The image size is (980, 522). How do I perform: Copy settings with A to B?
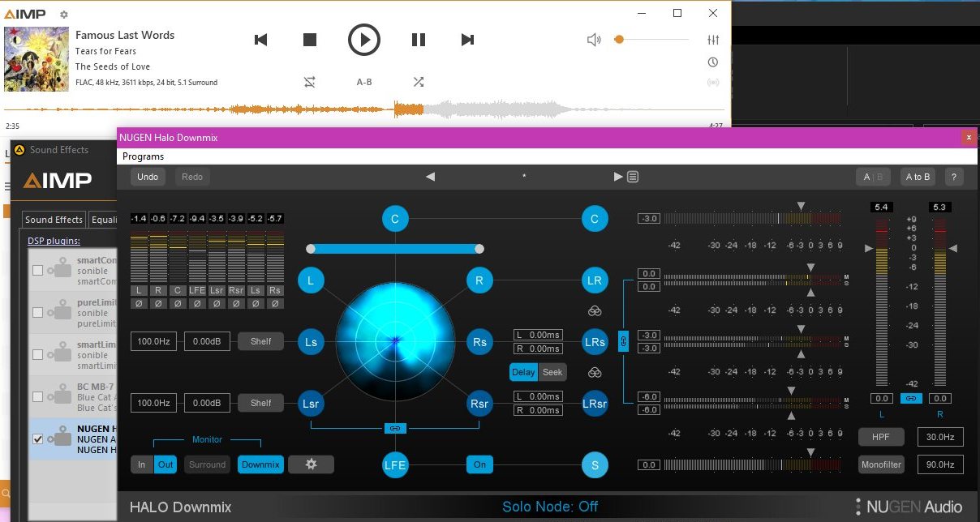[x=918, y=177]
